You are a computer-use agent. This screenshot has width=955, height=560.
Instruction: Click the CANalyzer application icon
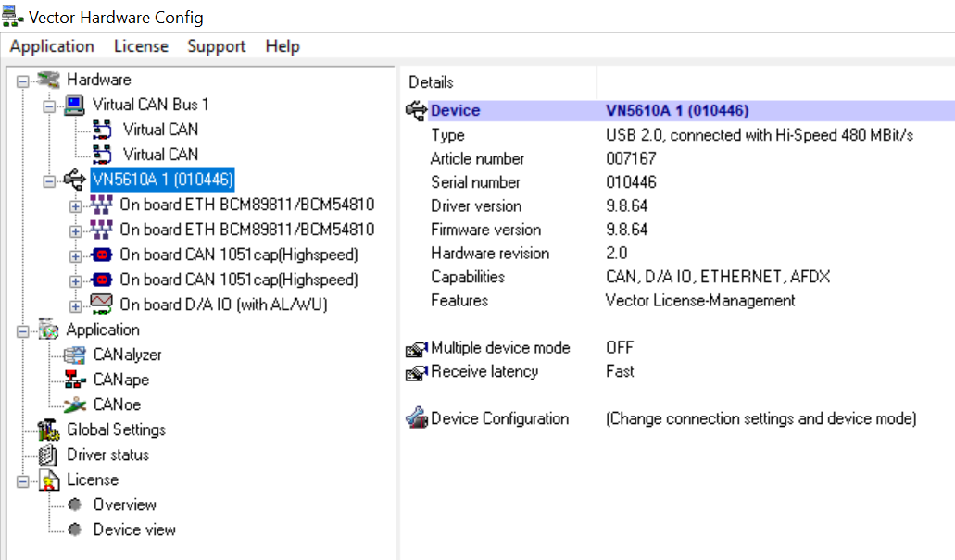point(75,355)
